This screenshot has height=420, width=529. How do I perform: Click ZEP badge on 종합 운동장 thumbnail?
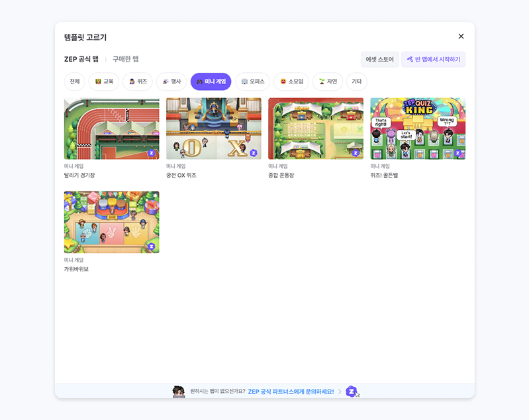356,153
